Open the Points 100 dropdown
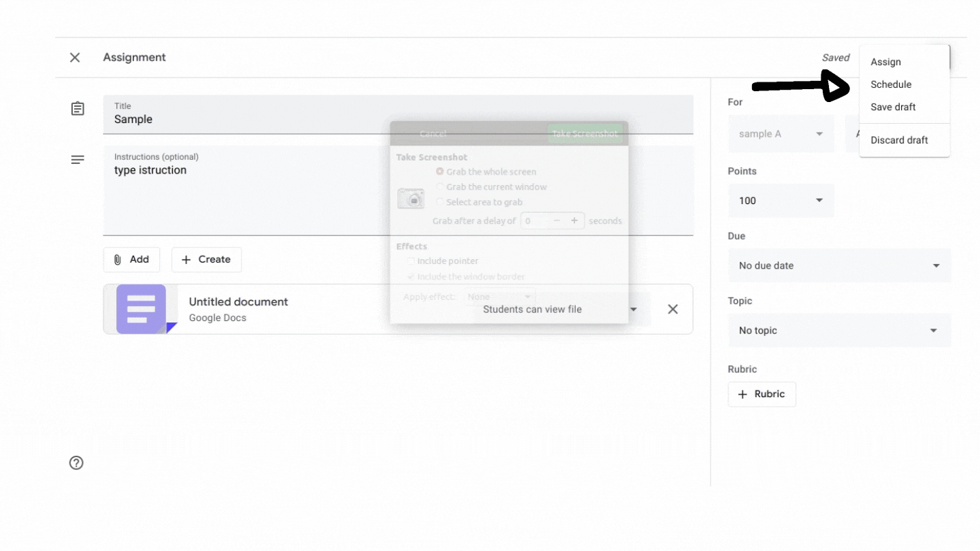This screenshot has width=980, height=551. [x=781, y=201]
